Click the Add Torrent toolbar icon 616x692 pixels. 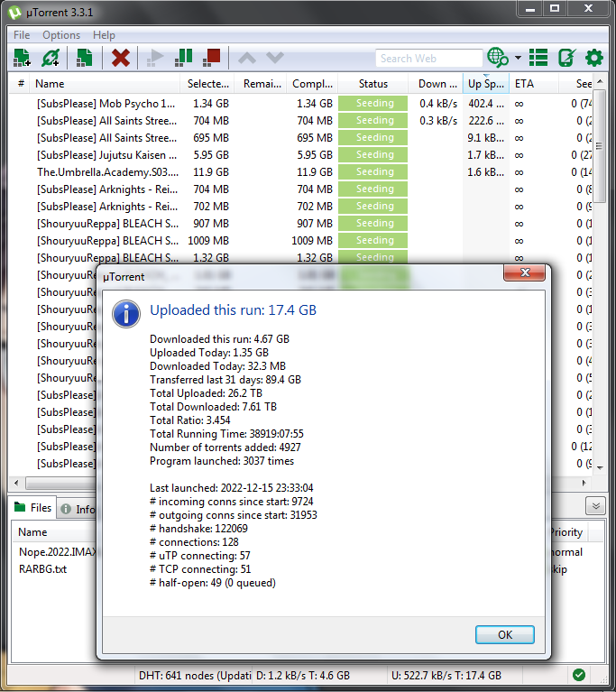[22, 58]
